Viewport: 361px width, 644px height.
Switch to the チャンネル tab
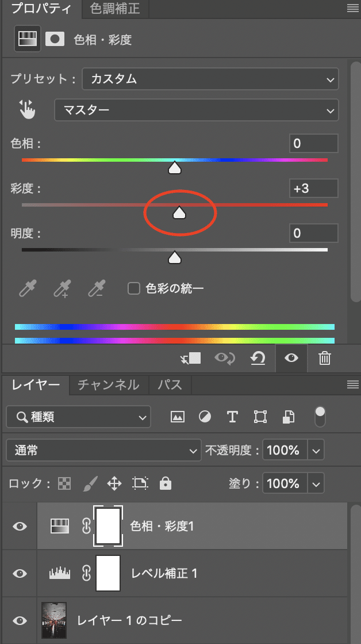click(108, 385)
